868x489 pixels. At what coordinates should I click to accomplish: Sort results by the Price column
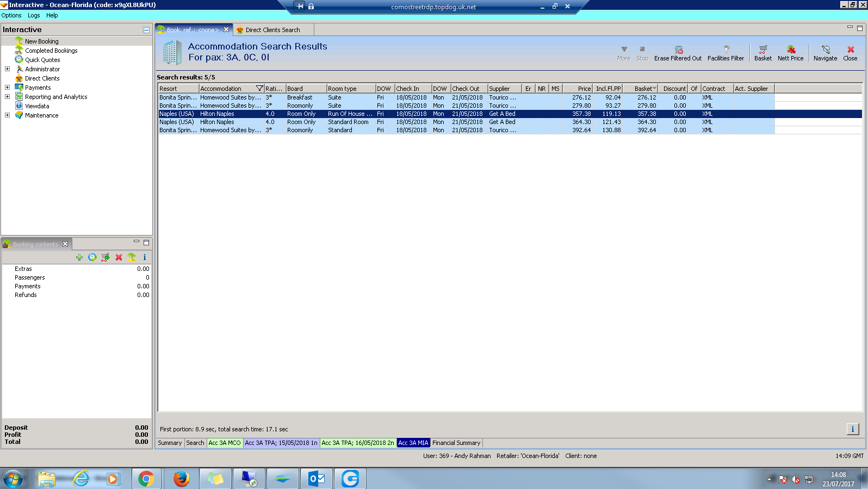(x=577, y=89)
